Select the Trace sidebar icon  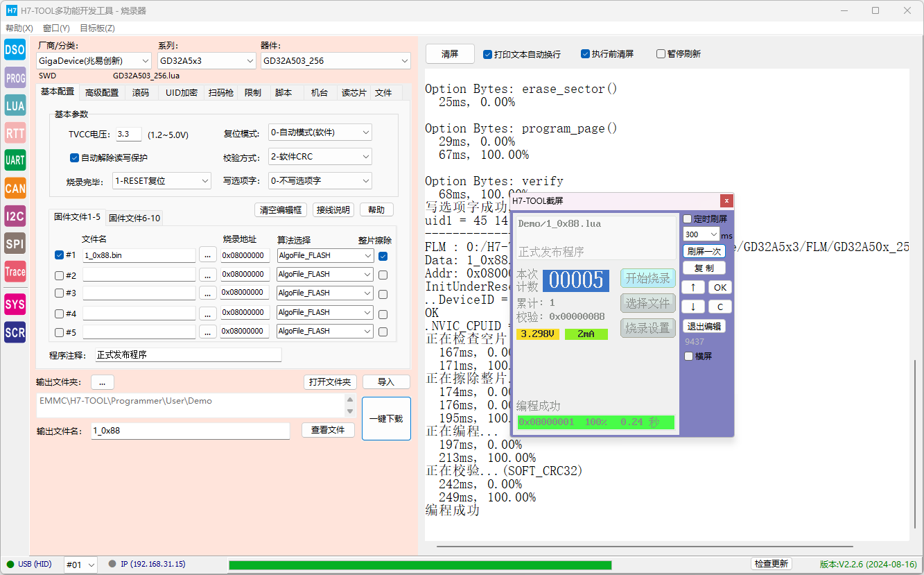tap(15, 271)
